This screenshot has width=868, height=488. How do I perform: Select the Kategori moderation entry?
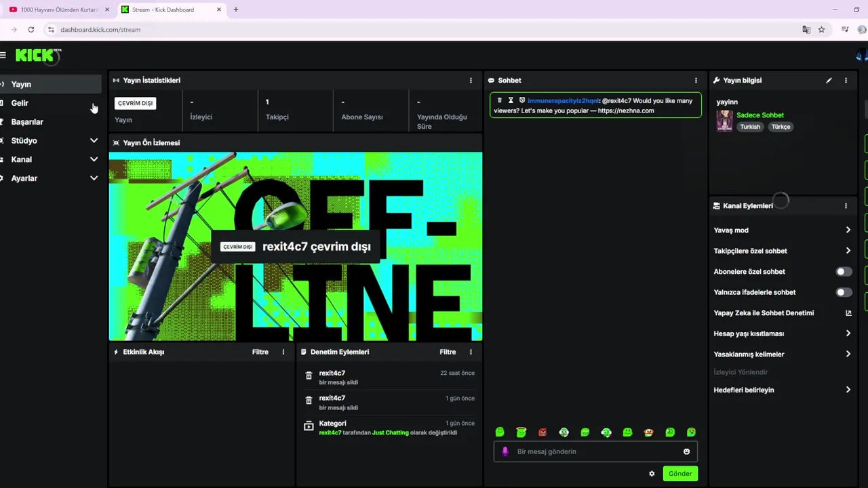(x=391, y=428)
